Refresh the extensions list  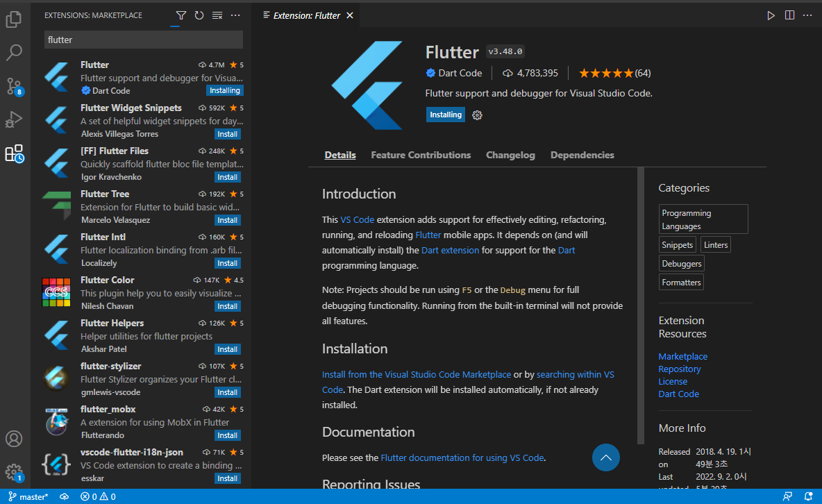coord(199,15)
